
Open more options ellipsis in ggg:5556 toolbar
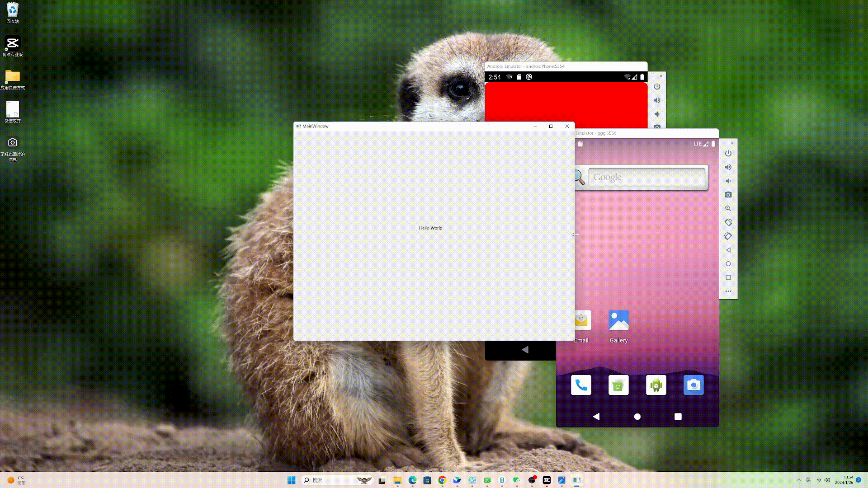(728, 291)
